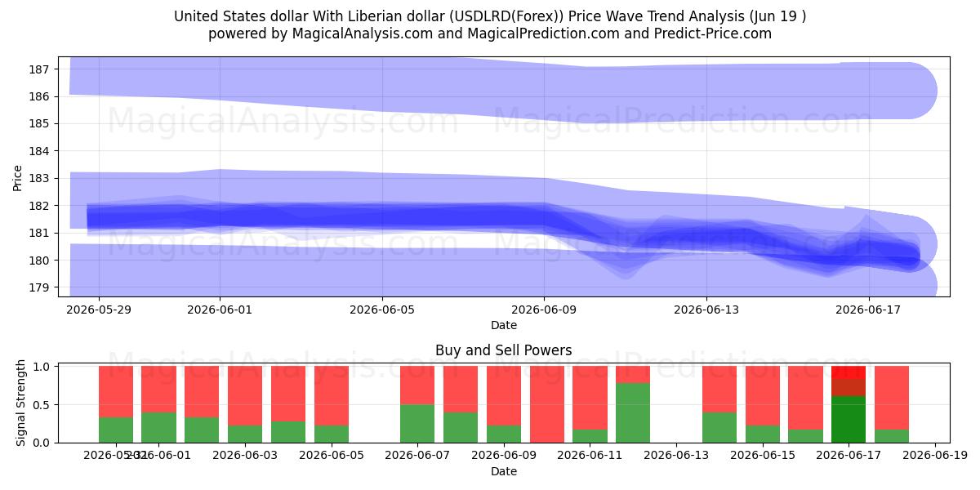Click the 2026-06-03 tick on the powers chart
Viewport: 980px width, 490px height.
245,456
